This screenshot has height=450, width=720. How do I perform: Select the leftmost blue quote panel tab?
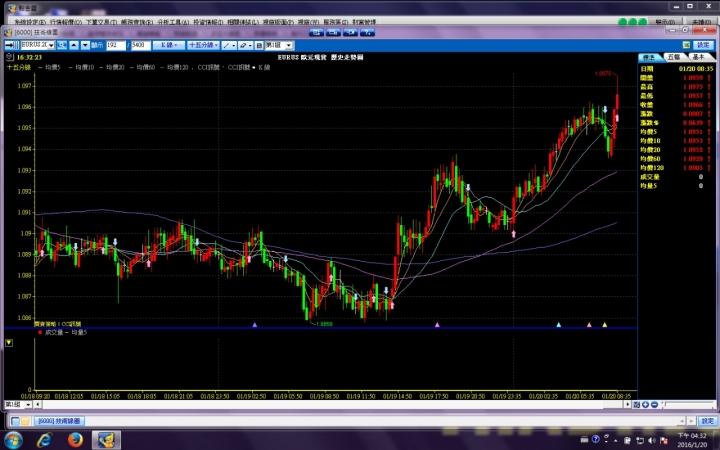[649, 57]
